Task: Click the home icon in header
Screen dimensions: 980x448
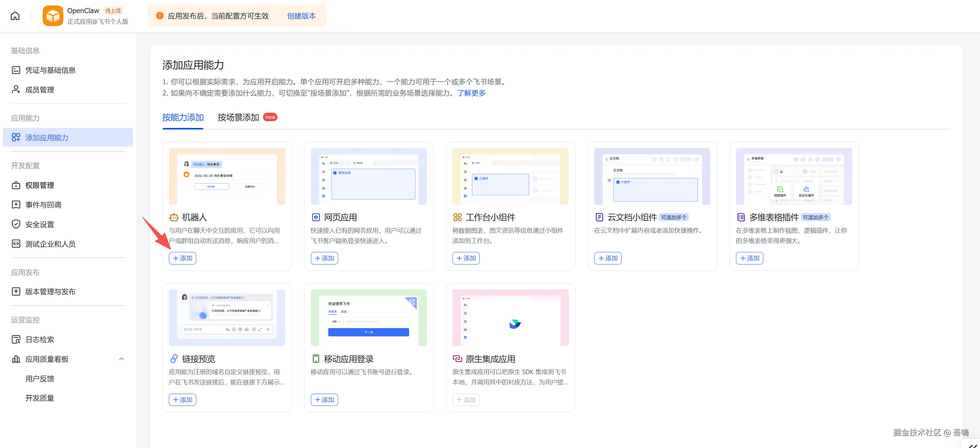Action: [15, 16]
